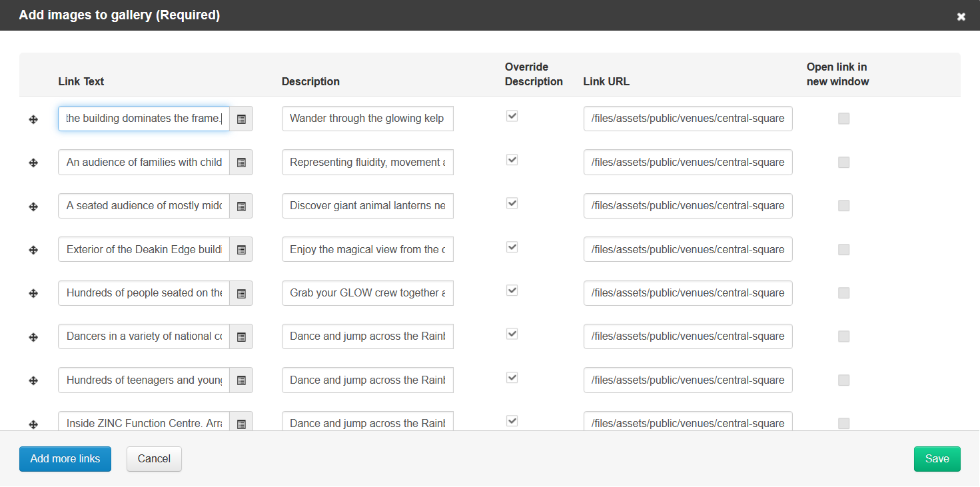Click the 'Add more links' button
980x487 pixels.
coord(65,459)
